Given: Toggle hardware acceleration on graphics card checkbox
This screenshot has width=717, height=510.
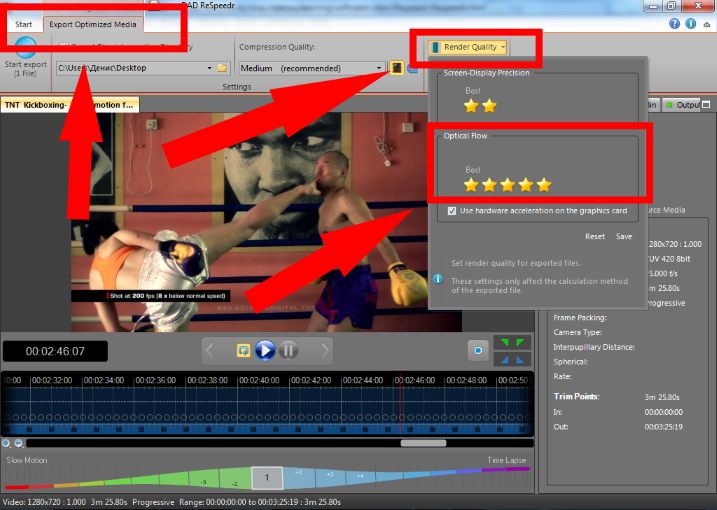Looking at the screenshot, I should click(453, 211).
